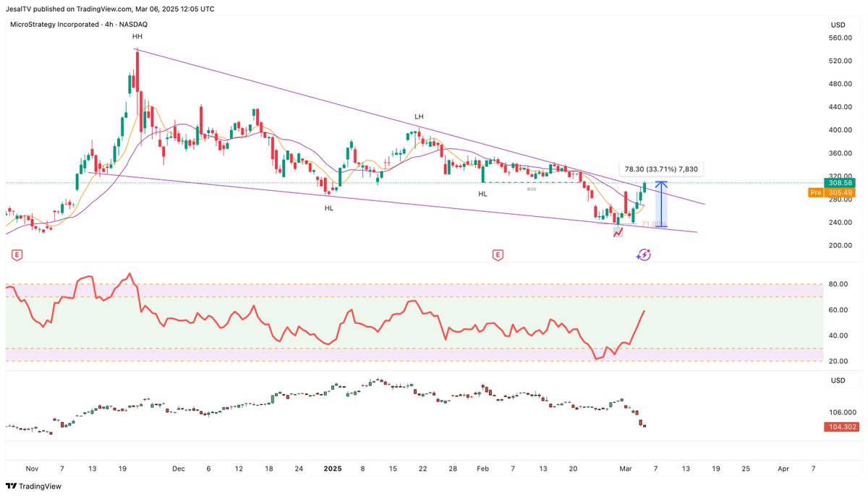
Task: Click the 440.00 price axis value
Action: (x=841, y=107)
